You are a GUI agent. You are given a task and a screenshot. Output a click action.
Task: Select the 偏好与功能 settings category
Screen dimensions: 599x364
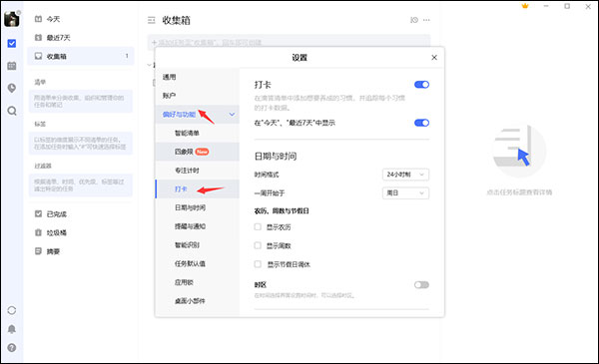point(197,115)
